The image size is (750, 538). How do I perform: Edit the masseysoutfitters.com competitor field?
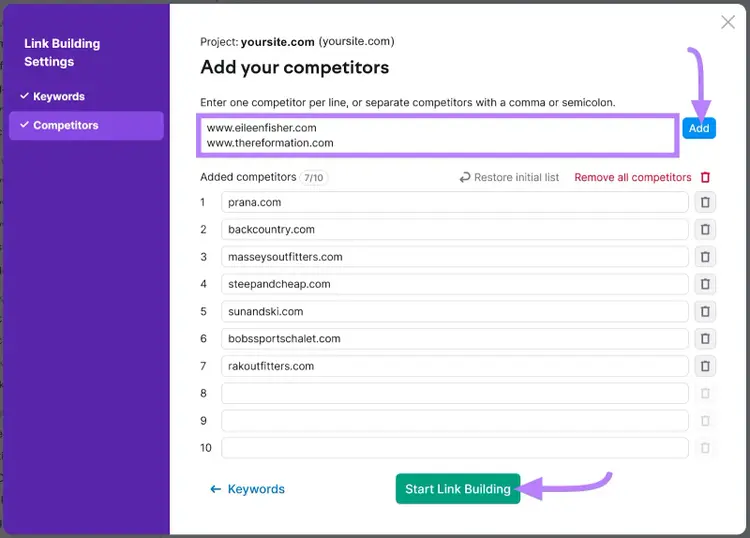pos(454,257)
